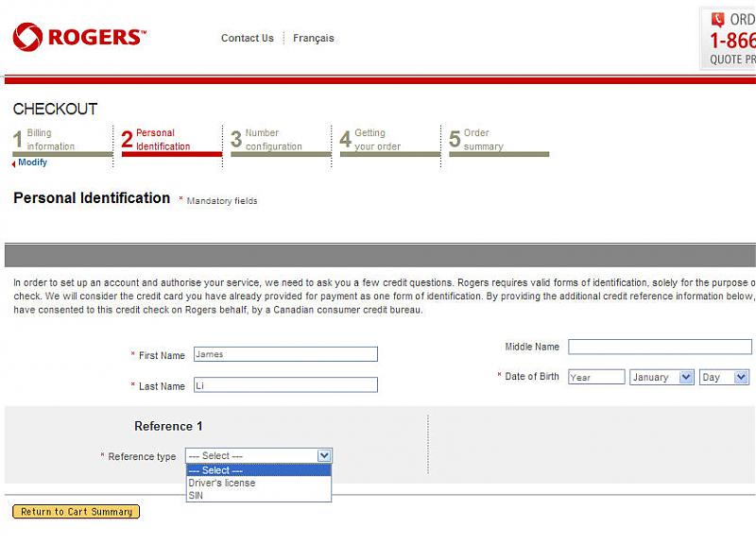Screen dimensions: 756x544
Task: Click the Modify link under Billing information
Action: coord(32,162)
